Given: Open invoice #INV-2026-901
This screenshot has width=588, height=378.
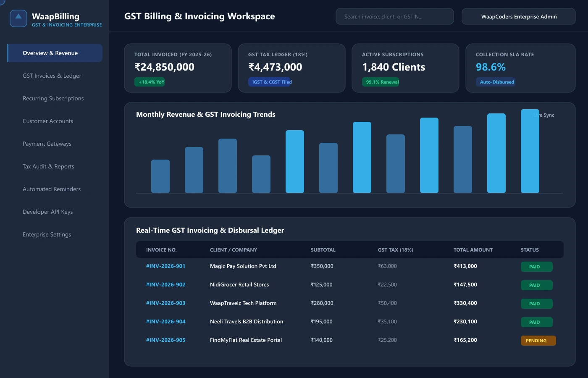Looking at the screenshot, I should click(x=165, y=266).
